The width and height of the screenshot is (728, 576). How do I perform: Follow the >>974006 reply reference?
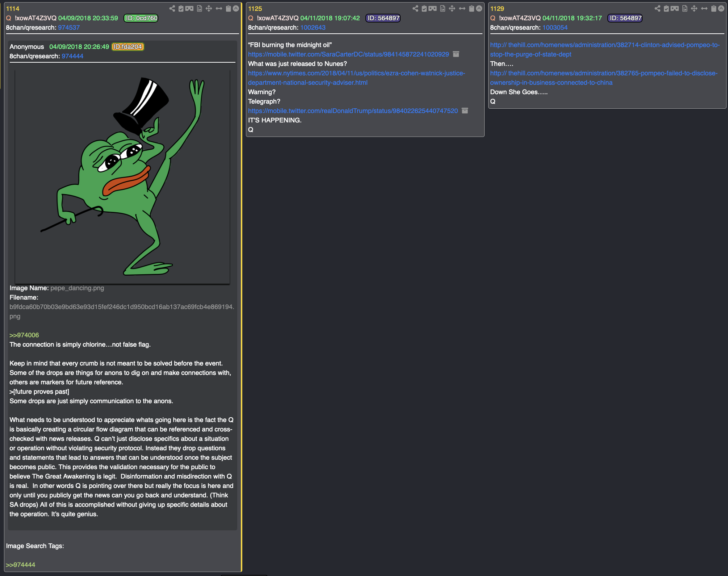pyautogui.click(x=24, y=335)
